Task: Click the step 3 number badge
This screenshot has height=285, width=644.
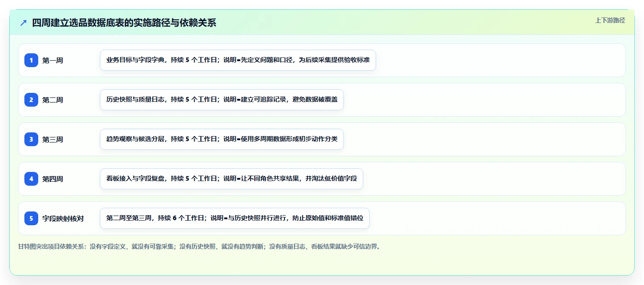Action: pos(31,139)
